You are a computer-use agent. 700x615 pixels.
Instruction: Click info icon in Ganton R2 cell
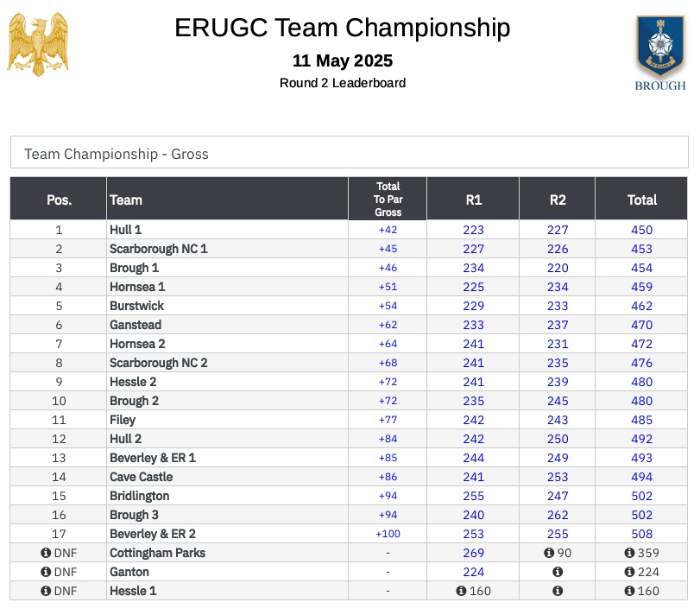tap(557, 572)
